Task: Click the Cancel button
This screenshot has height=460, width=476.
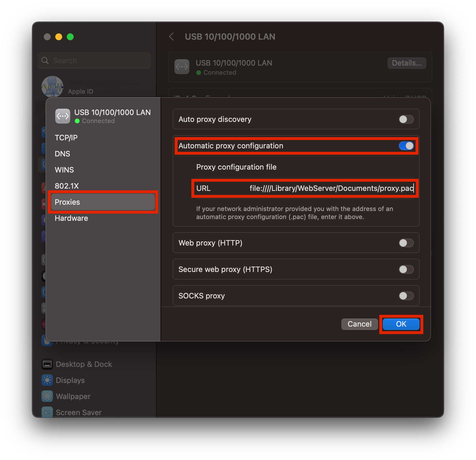Action: point(359,324)
